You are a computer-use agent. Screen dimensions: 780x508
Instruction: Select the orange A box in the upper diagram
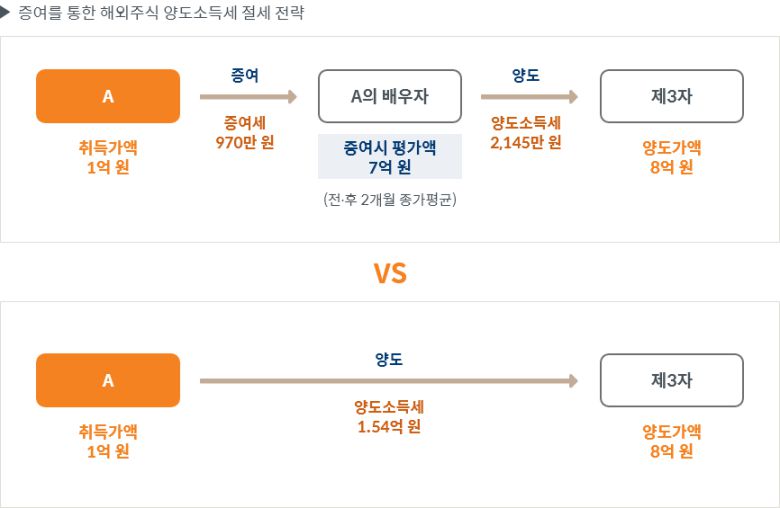[x=108, y=96]
